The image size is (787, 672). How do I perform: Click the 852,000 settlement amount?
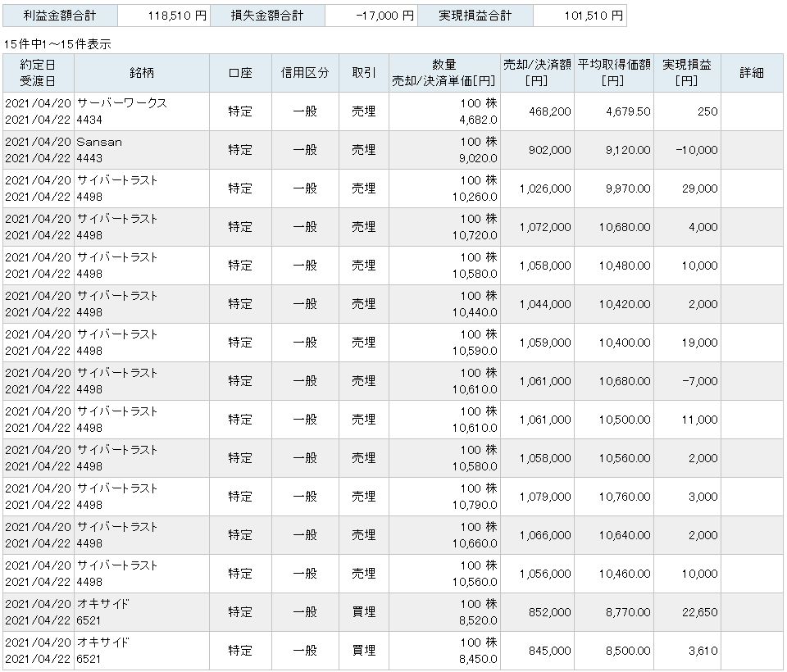(549, 612)
